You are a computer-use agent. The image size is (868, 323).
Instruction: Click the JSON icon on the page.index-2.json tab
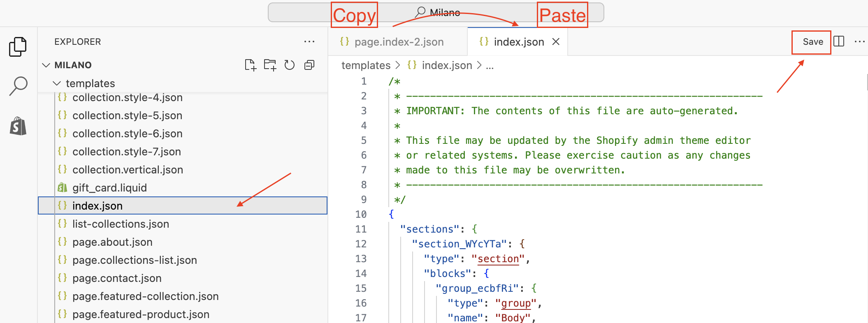coord(344,41)
